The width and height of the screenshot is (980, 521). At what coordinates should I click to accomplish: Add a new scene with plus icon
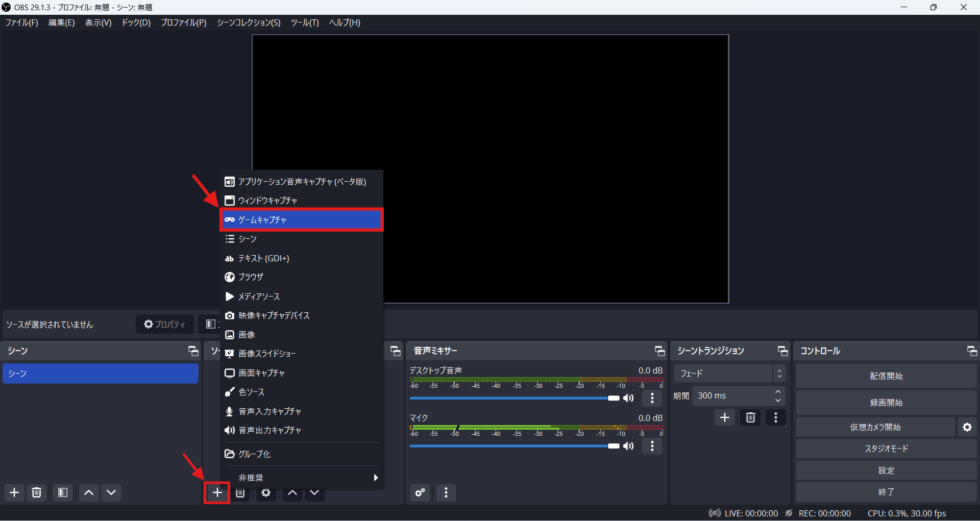(14, 492)
